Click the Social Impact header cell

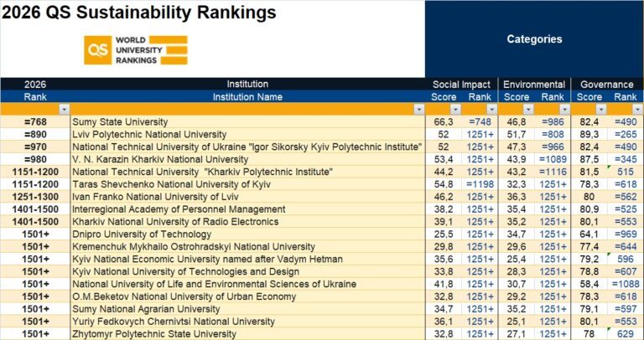pyautogui.click(x=462, y=85)
